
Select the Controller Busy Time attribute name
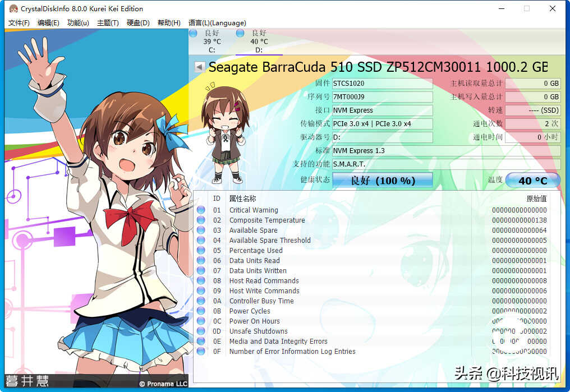coord(261,301)
